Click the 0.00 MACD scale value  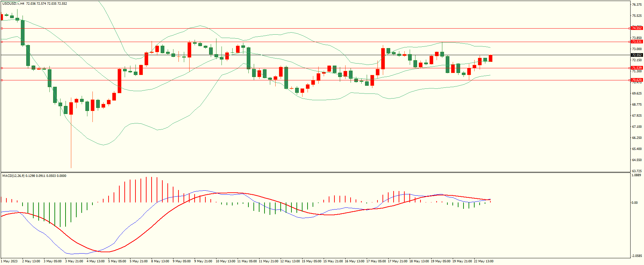634,202
